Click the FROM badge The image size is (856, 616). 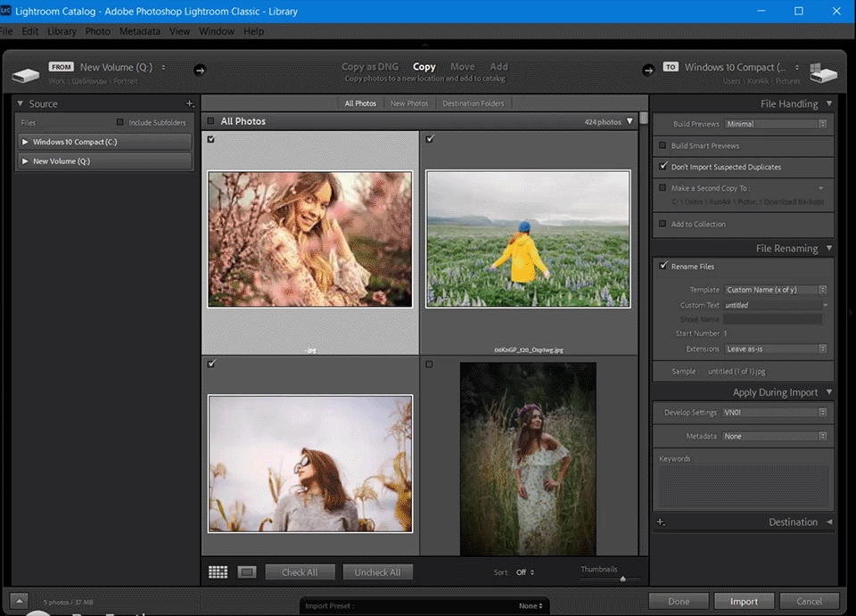(62, 67)
